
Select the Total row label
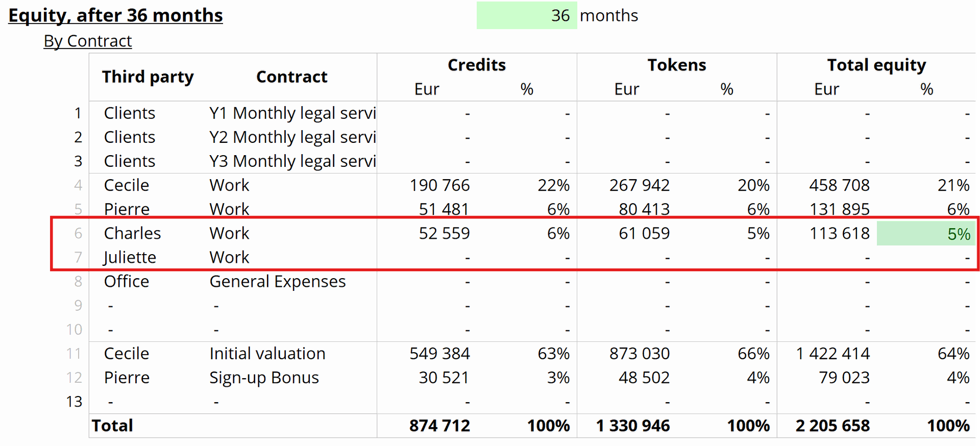click(x=112, y=426)
